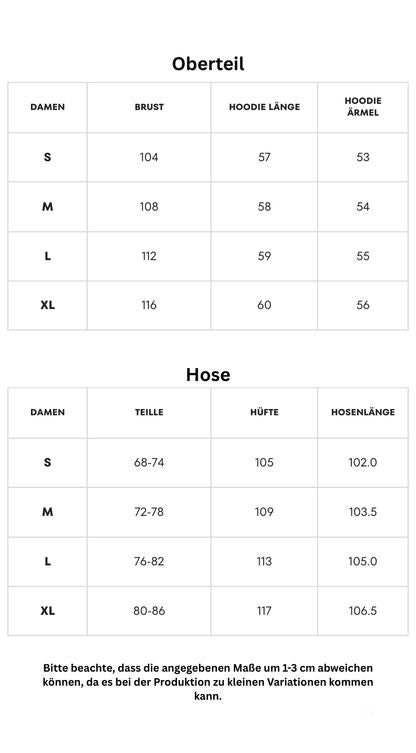Viewport: 416px width, 753px height.
Task: Select size XL in Hose table
Action: (x=48, y=611)
